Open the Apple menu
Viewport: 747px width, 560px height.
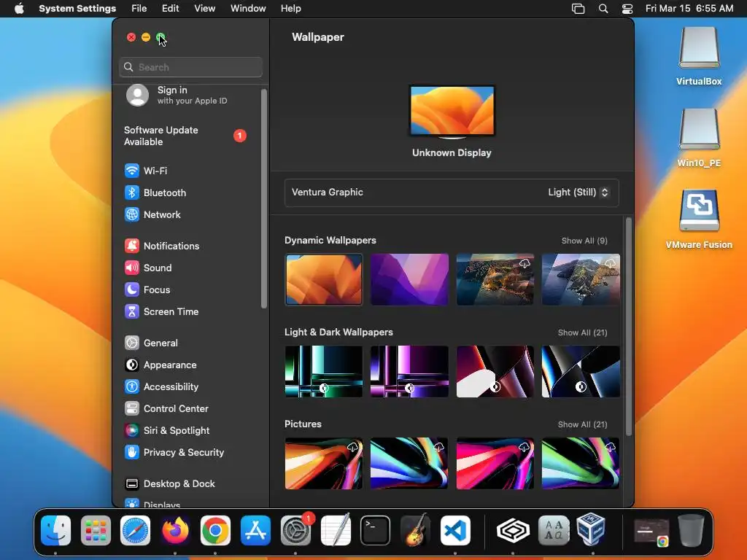tap(19, 9)
